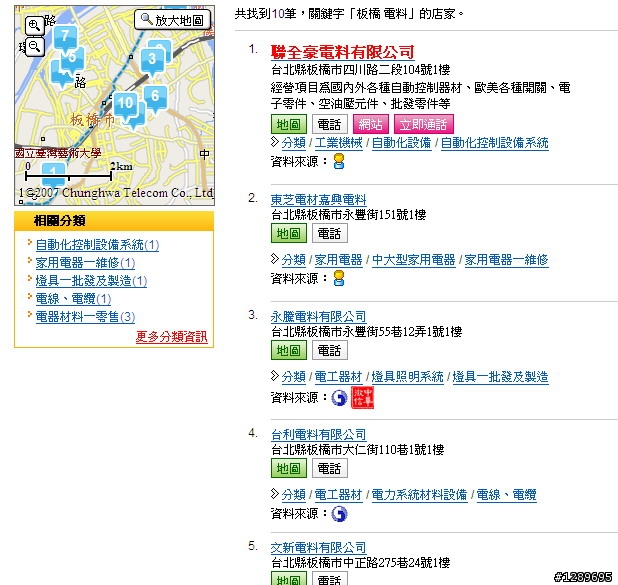Select map marker number 10
The width and height of the screenshot is (618, 585).
pos(125,106)
